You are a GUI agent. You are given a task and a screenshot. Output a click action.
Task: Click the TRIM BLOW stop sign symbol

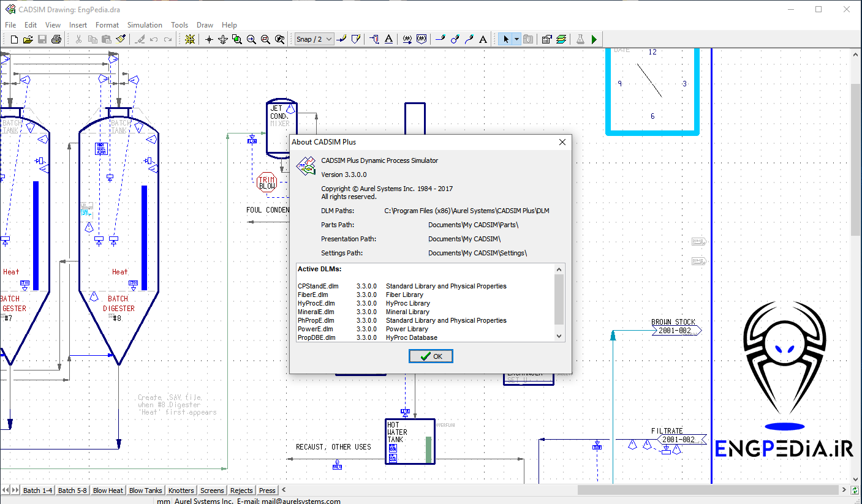267,182
